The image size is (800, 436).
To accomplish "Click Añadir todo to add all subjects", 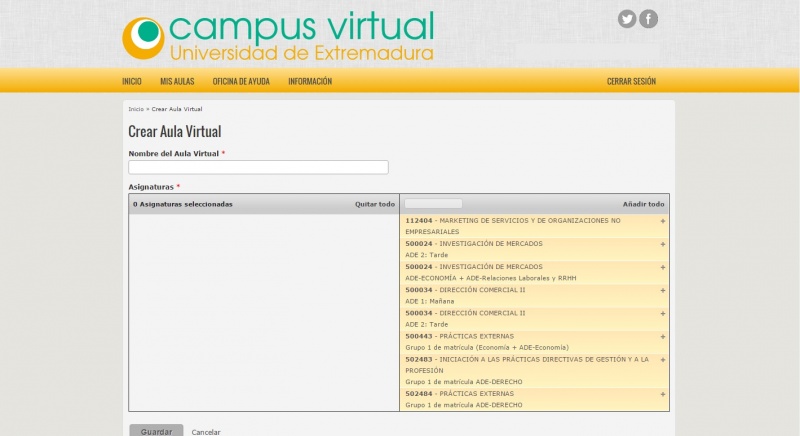I will (x=643, y=204).
